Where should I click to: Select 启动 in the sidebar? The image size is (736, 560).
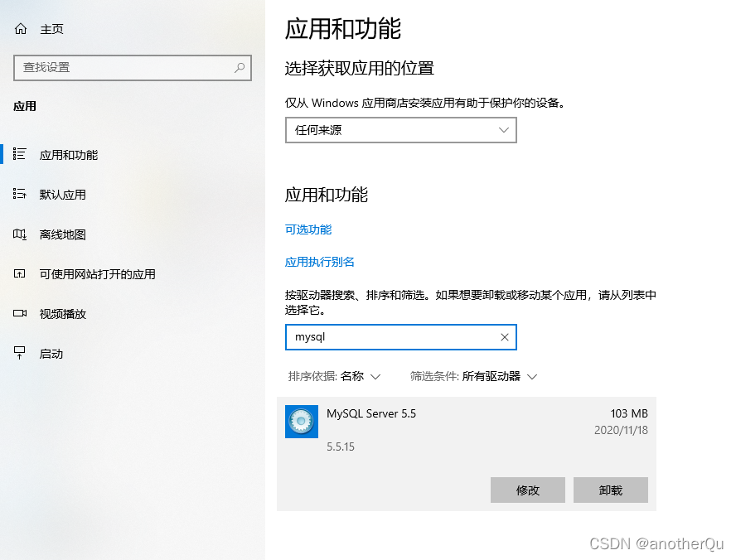click(x=51, y=354)
